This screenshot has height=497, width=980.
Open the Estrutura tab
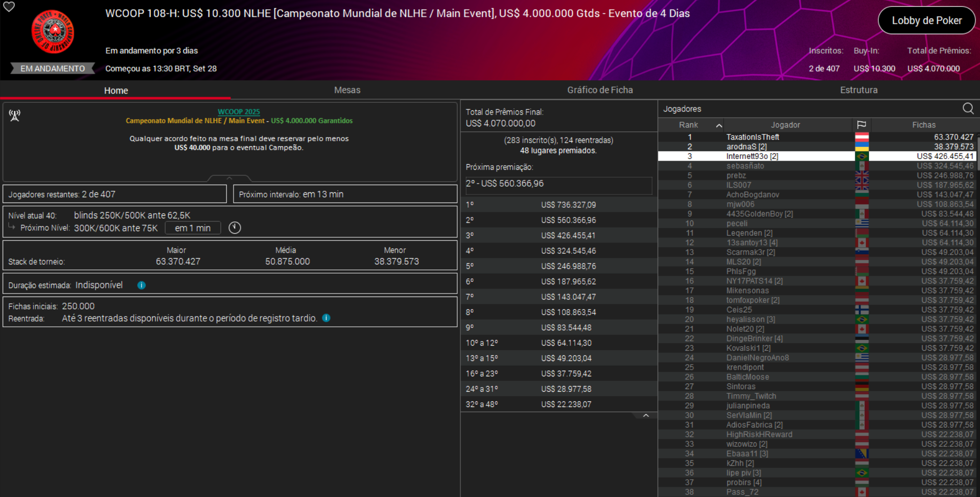click(x=858, y=90)
